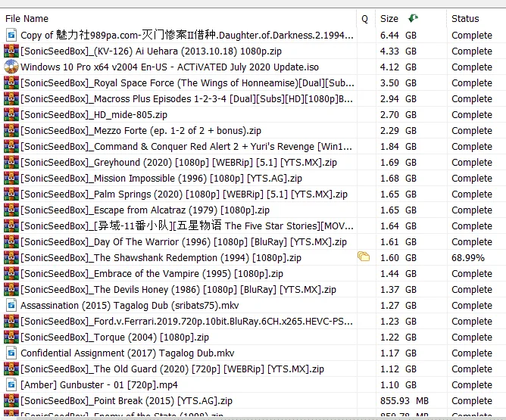The image size is (506, 420).
Task: Click file icon of Confidential Assignment mkv
Action: pyautogui.click(x=11, y=353)
